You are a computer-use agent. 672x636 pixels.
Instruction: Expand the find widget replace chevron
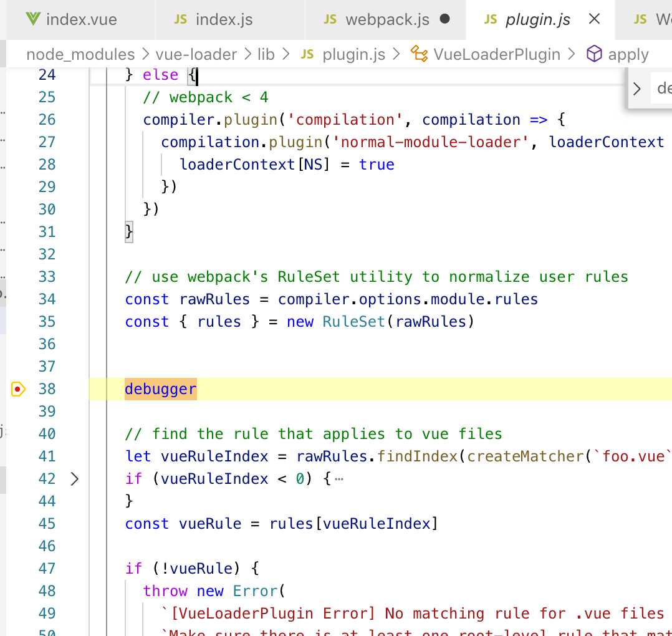637,89
